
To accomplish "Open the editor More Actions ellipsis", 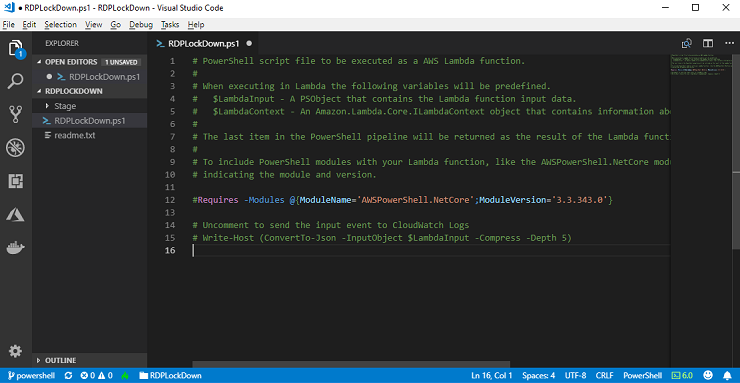I will [x=729, y=43].
